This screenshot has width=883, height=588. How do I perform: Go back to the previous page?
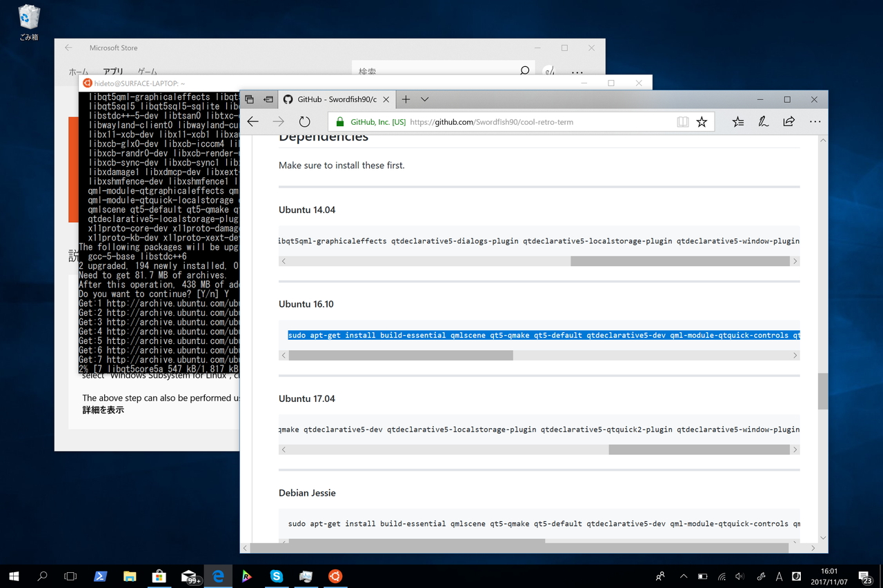(253, 121)
